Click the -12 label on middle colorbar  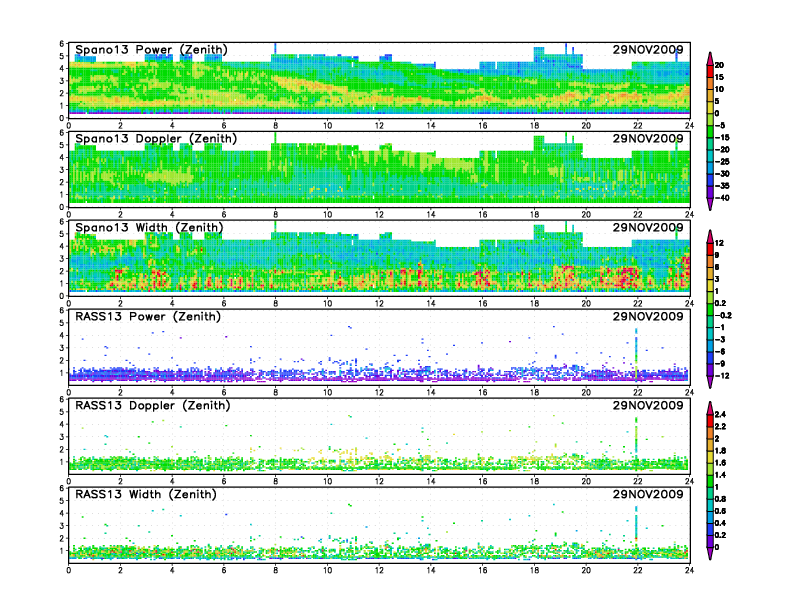click(x=722, y=376)
